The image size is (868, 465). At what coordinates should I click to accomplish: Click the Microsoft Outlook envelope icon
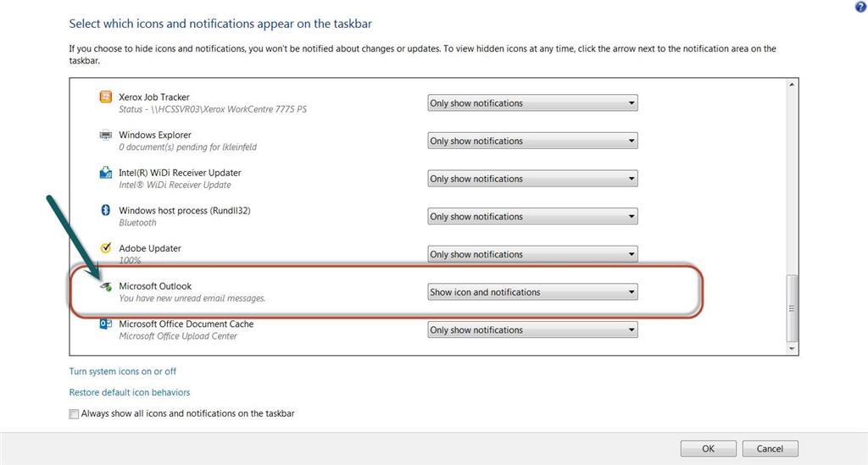tap(105, 285)
